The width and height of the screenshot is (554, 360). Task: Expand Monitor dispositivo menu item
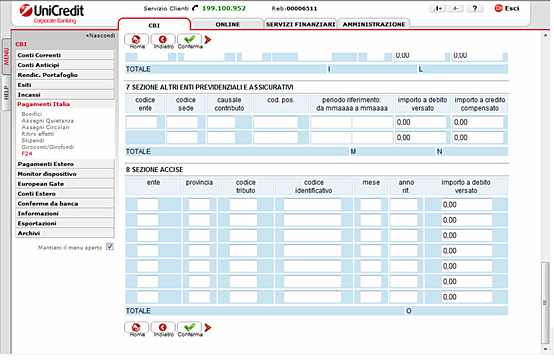[x=65, y=174]
